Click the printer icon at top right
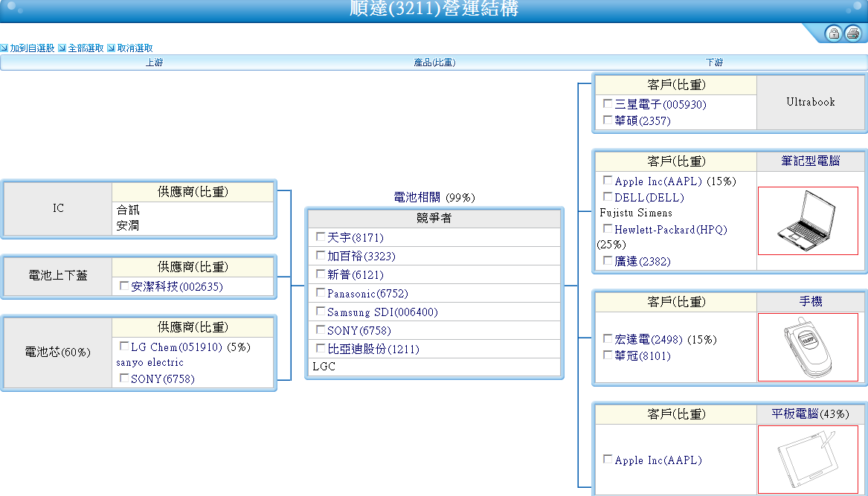Image resolution: width=868 pixels, height=496 pixels. pos(853,33)
